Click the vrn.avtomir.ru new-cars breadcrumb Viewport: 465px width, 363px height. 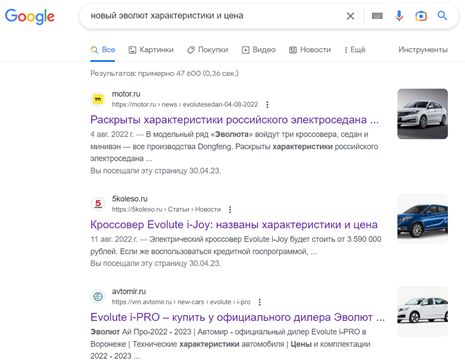pyautogui.click(x=181, y=302)
